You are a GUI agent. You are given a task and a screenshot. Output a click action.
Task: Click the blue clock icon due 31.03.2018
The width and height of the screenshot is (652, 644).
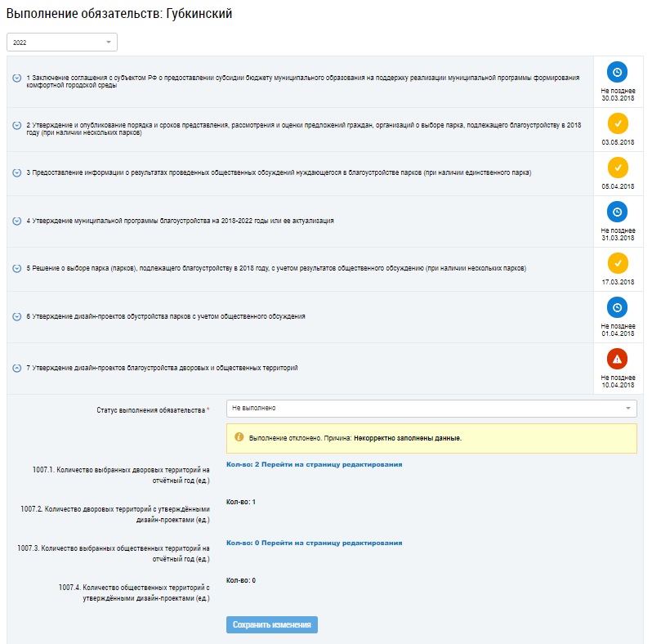(617, 212)
